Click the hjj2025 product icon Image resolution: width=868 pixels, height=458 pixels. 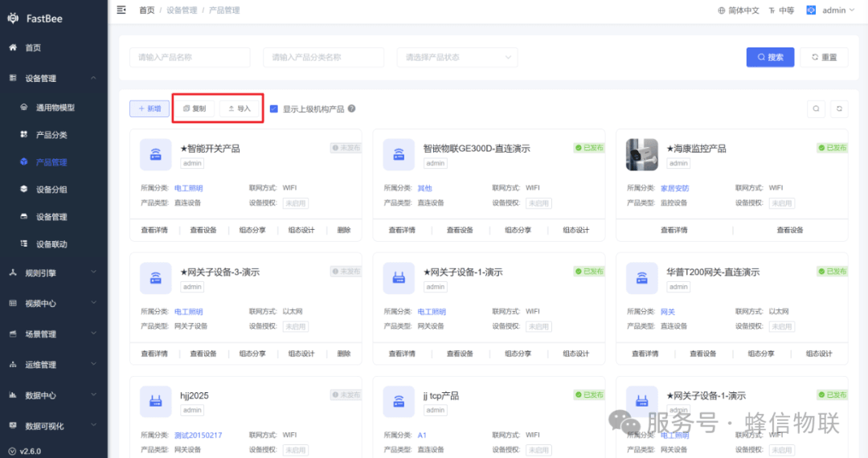[x=156, y=401]
